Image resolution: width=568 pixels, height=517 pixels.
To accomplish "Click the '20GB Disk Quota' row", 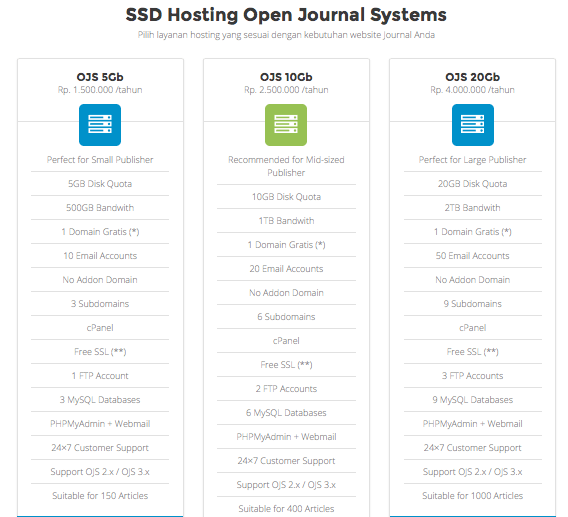I will [473, 184].
